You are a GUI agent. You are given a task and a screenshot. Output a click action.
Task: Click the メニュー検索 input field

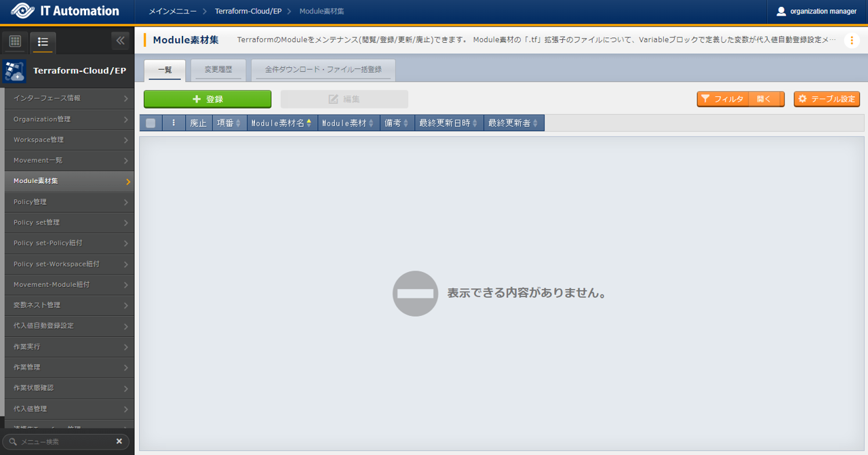click(64, 441)
